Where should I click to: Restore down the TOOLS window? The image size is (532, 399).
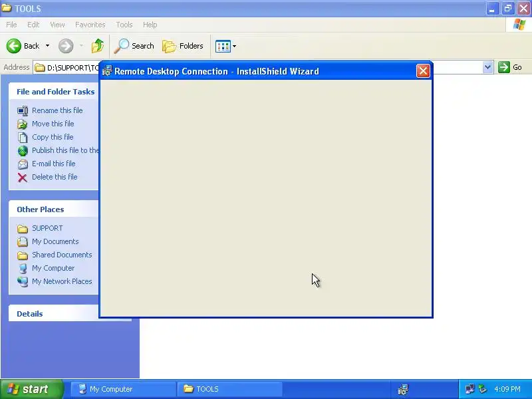click(x=508, y=9)
